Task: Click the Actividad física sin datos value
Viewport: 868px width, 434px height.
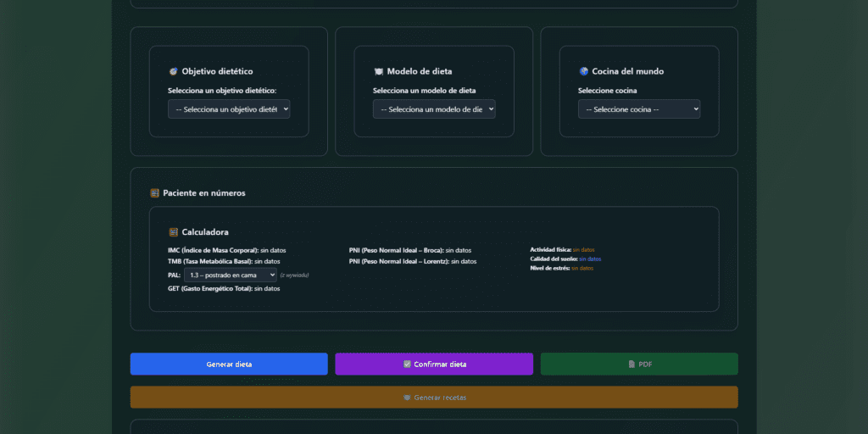Action: (583, 250)
